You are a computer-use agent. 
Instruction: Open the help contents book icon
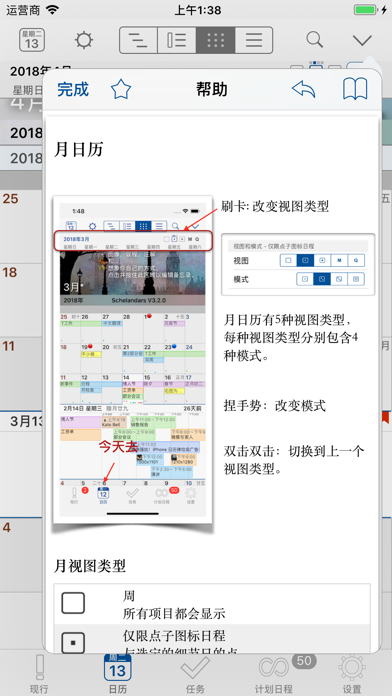355,89
